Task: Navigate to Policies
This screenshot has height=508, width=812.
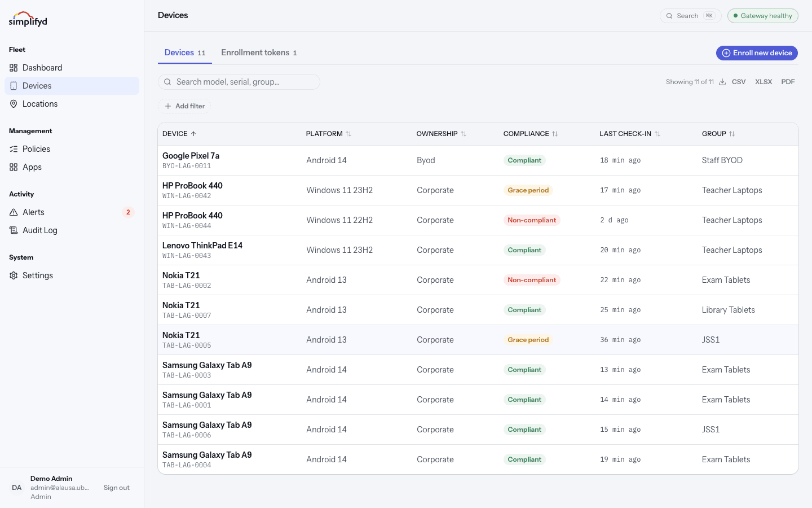Action: coord(72,149)
